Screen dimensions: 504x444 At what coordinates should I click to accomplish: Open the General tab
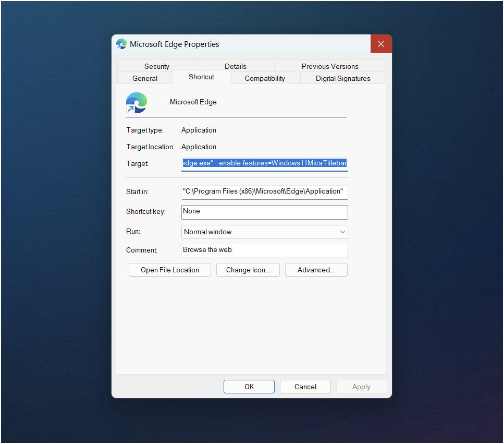tap(145, 78)
